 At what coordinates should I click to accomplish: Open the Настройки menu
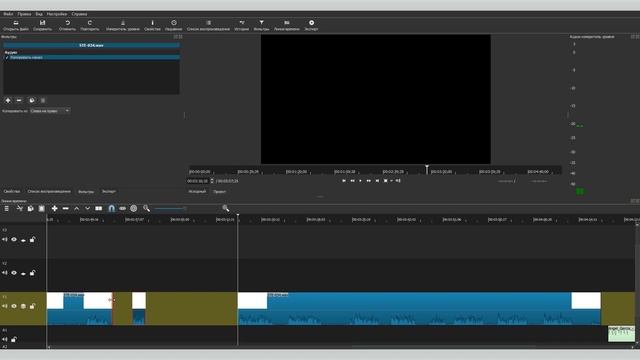point(57,14)
